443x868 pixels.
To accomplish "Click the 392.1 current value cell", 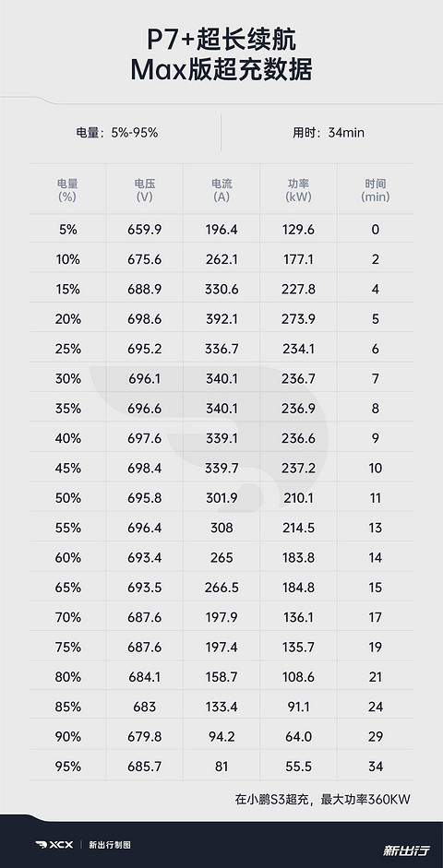I will coord(221,319).
